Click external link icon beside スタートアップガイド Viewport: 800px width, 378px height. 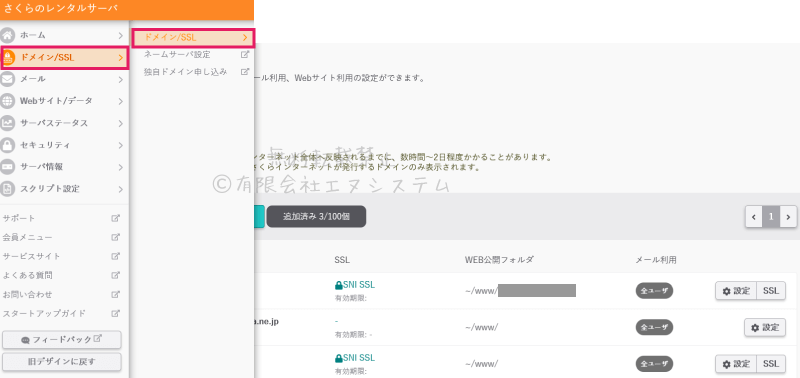tap(116, 313)
